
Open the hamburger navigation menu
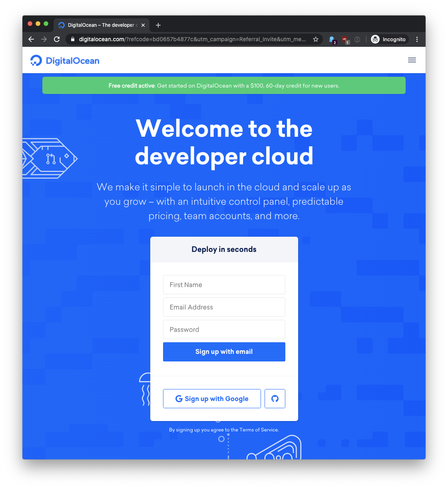coord(412,60)
